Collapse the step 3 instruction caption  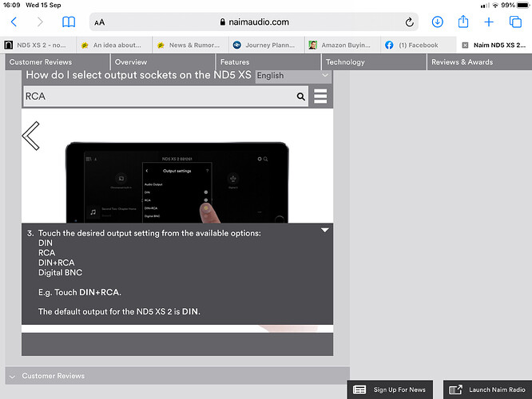(x=325, y=230)
